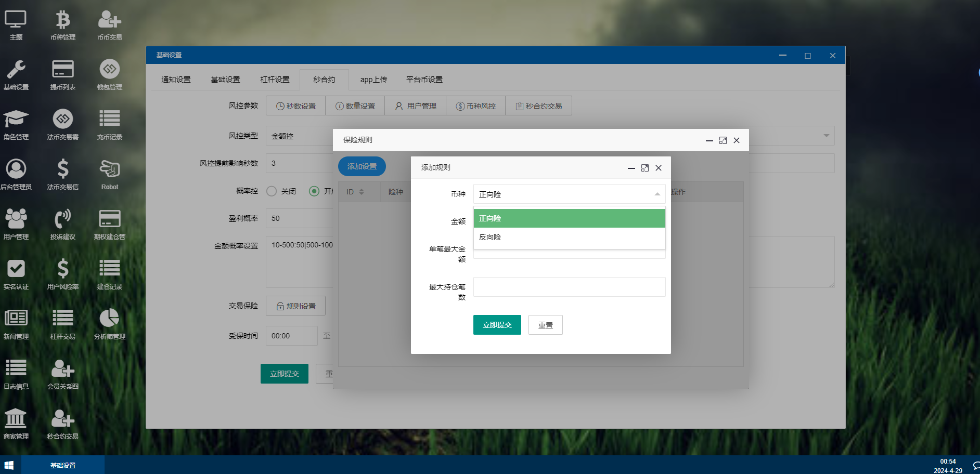Screen dimensions: 980x474
Task: Launch the Robot desktop icon
Action: click(109, 174)
